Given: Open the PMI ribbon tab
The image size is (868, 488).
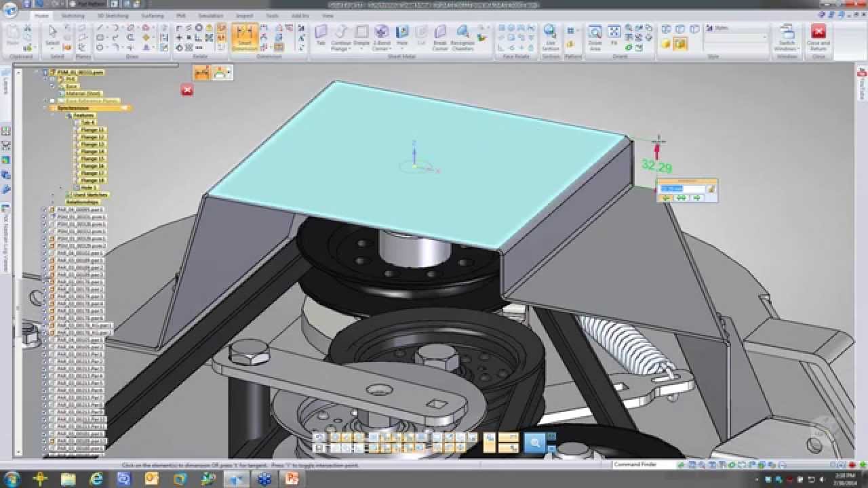Looking at the screenshot, I should [x=181, y=15].
